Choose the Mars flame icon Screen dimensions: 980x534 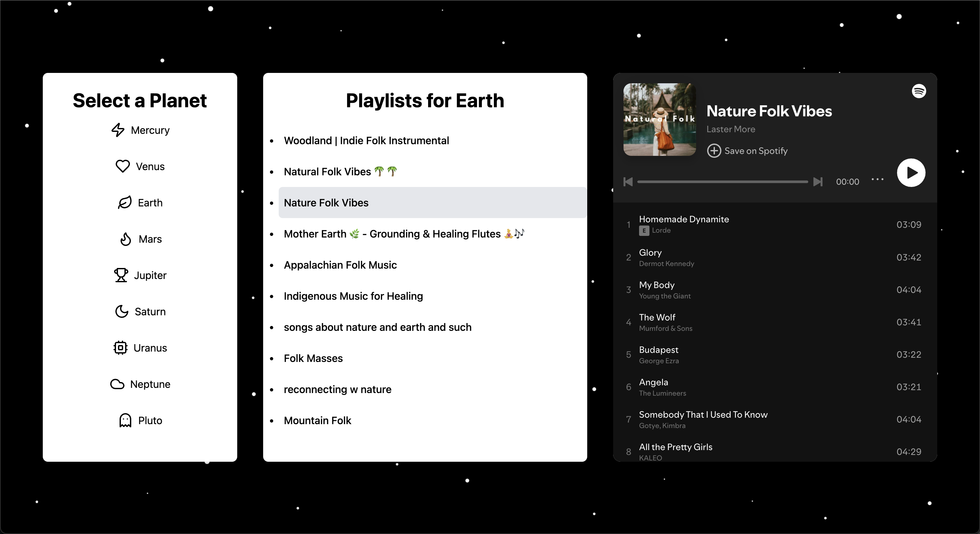[x=125, y=239]
